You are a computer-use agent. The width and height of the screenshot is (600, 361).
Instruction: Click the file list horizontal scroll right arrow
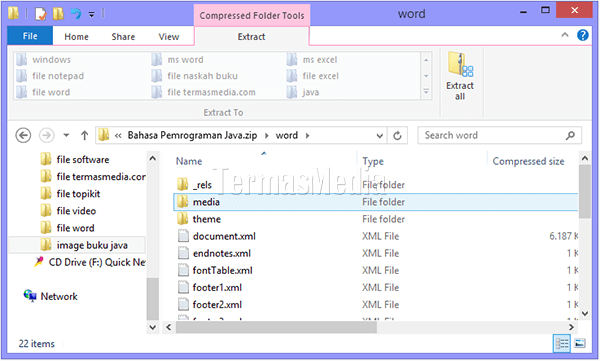click(571, 327)
